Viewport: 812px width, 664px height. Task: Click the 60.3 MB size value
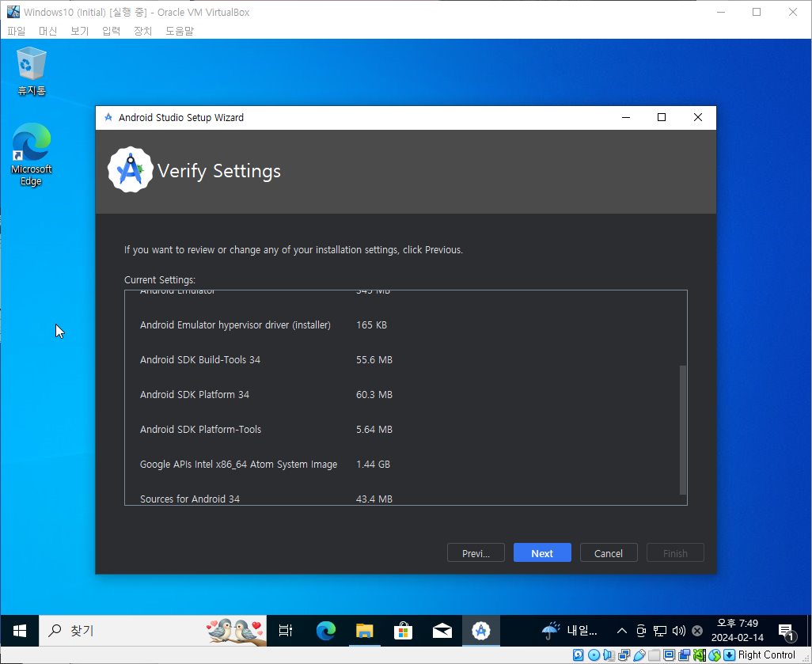point(374,394)
